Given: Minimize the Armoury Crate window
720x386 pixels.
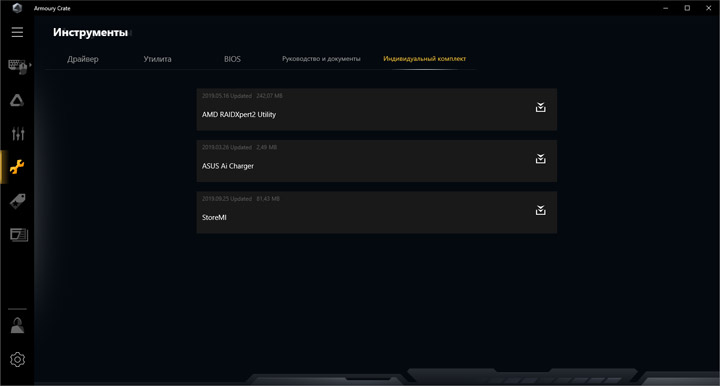Looking at the screenshot, I should pos(666,8).
